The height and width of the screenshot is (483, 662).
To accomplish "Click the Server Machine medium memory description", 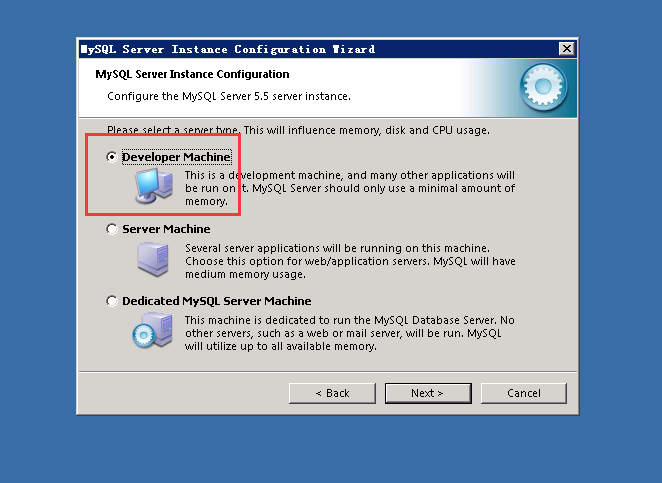I will (349, 260).
